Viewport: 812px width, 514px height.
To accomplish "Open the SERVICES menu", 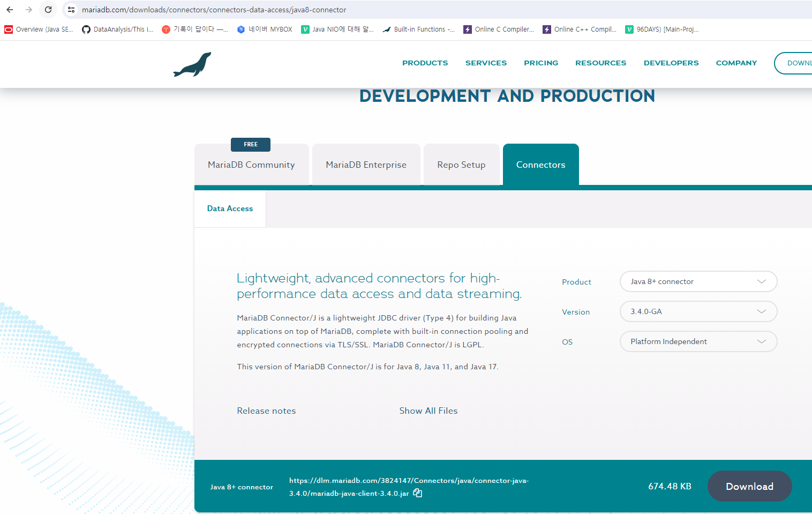I will pos(486,63).
